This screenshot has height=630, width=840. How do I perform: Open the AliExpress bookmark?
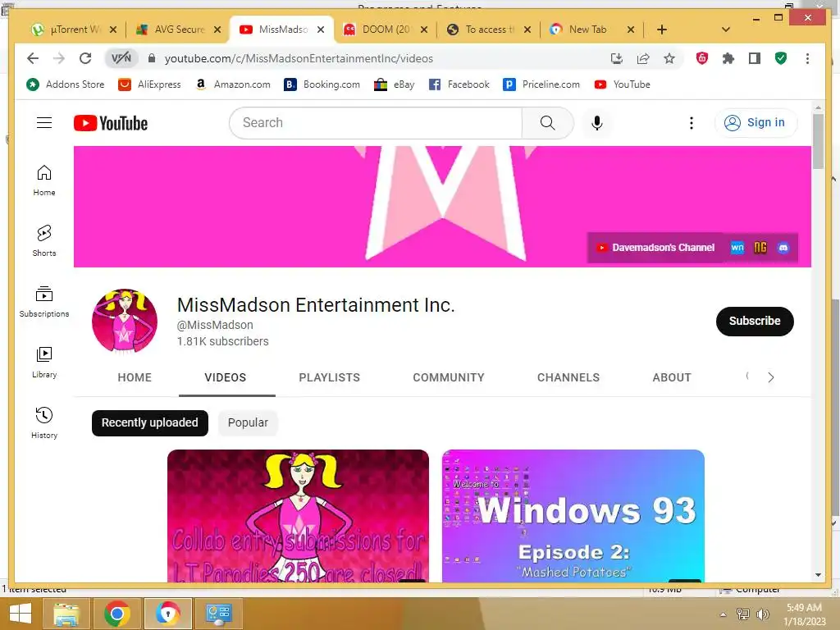149,84
